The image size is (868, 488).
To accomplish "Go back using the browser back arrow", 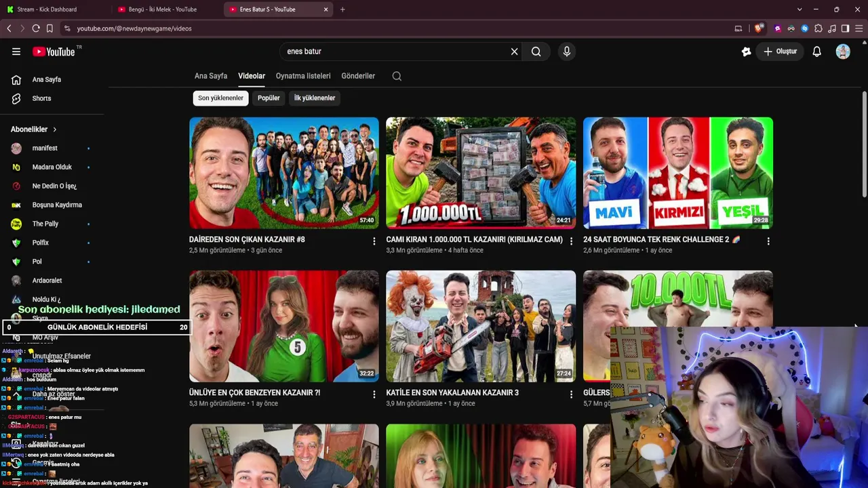I will [9, 28].
